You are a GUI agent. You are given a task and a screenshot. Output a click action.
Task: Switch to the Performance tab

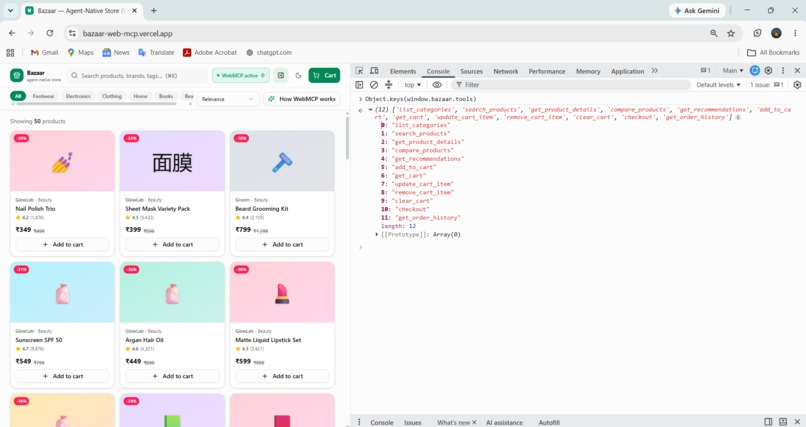pyautogui.click(x=547, y=71)
